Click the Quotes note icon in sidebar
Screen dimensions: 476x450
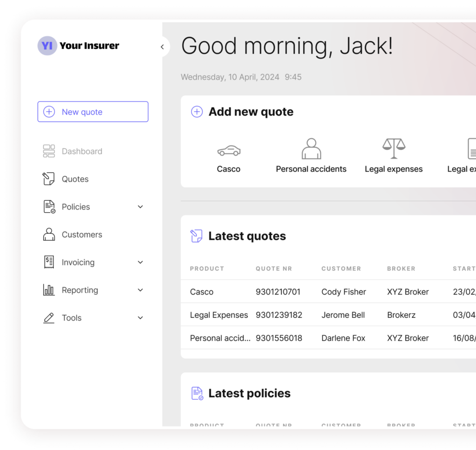[48, 179]
